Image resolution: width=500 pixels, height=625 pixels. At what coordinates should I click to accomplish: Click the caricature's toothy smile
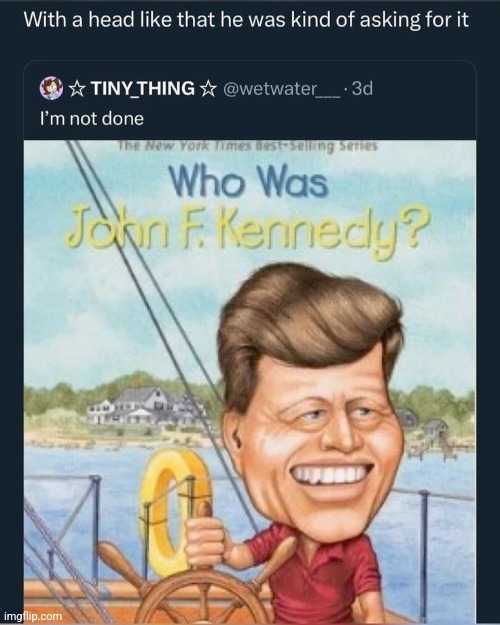pos(330,474)
